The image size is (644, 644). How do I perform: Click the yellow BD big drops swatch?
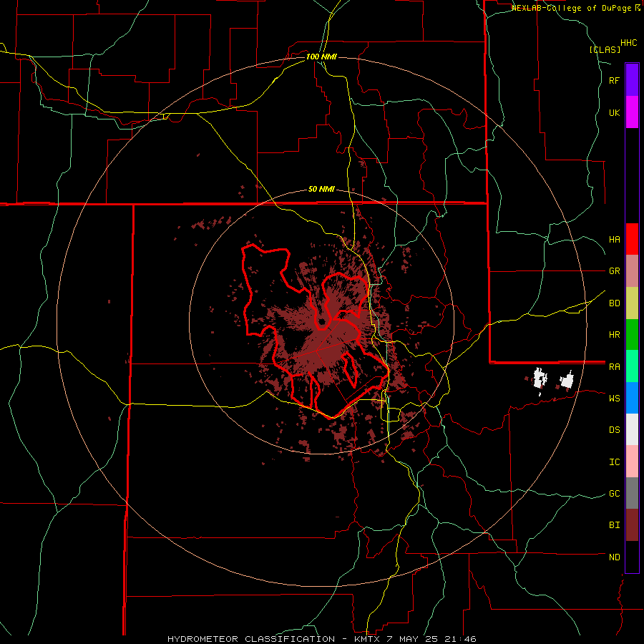point(632,303)
